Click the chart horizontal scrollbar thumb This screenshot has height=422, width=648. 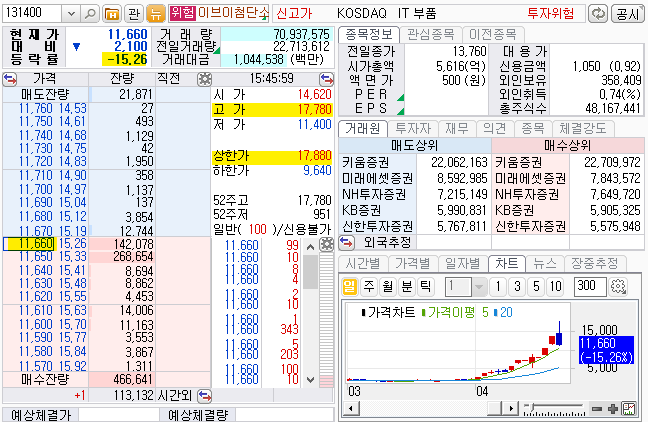[495, 409]
